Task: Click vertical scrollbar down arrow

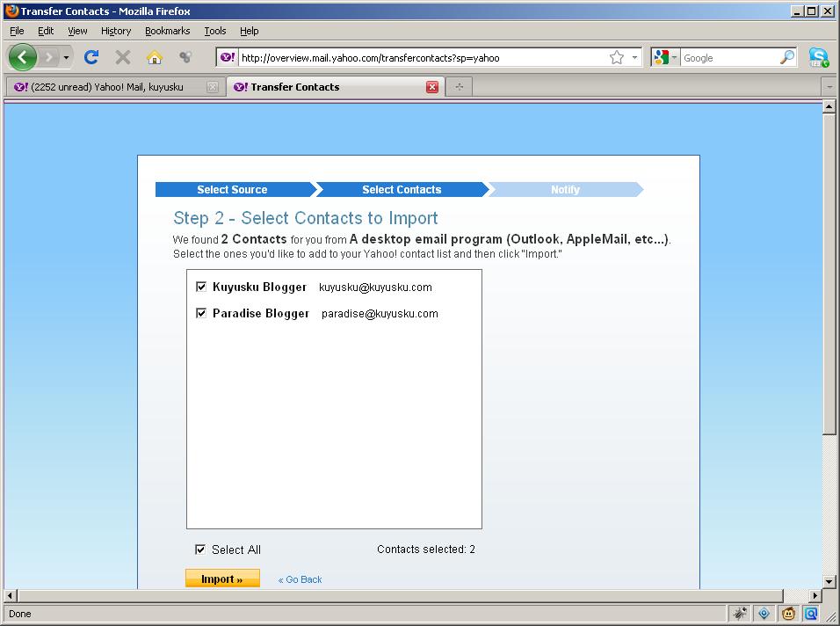Action: pos(829,581)
